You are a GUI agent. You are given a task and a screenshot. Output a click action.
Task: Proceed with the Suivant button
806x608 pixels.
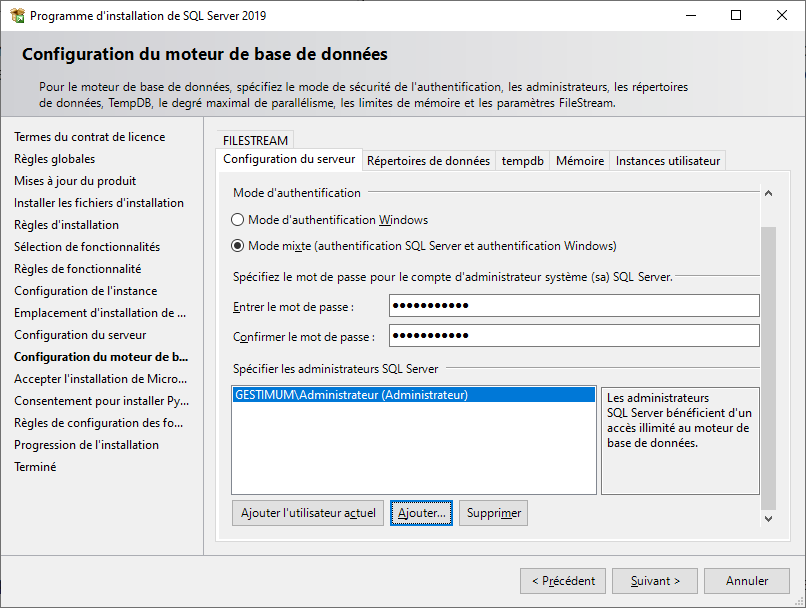click(x=654, y=581)
